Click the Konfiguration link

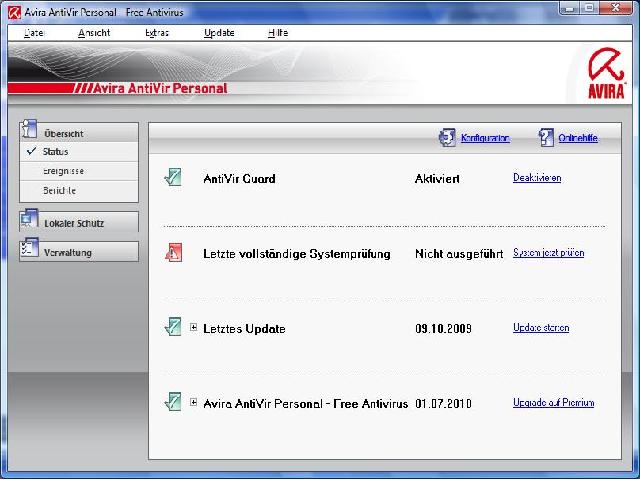point(485,138)
